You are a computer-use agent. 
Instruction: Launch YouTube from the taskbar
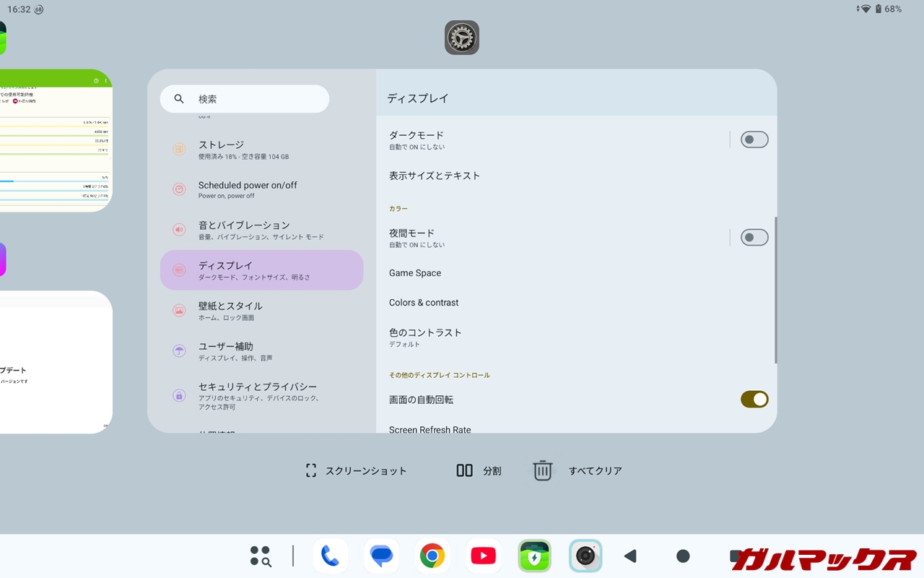pyautogui.click(x=483, y=556)
